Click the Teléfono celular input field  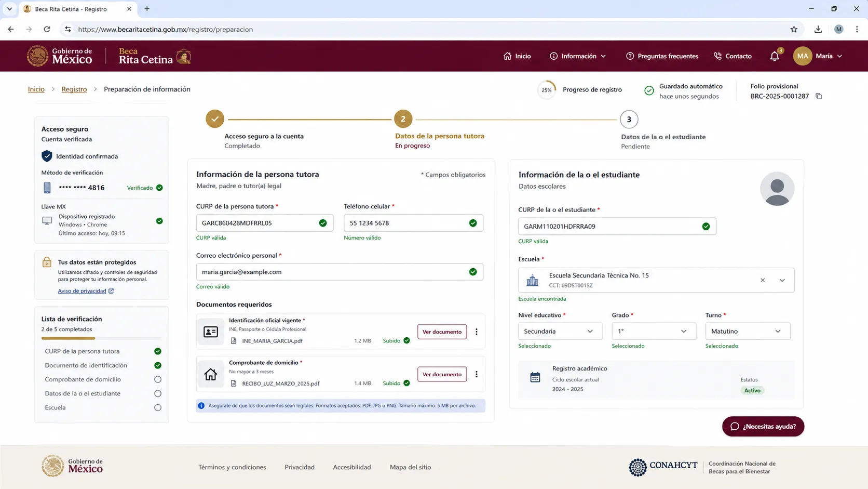point(413,223)
